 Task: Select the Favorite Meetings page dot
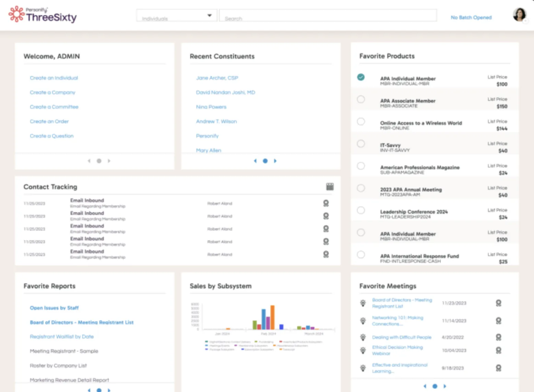coord(434,386)
